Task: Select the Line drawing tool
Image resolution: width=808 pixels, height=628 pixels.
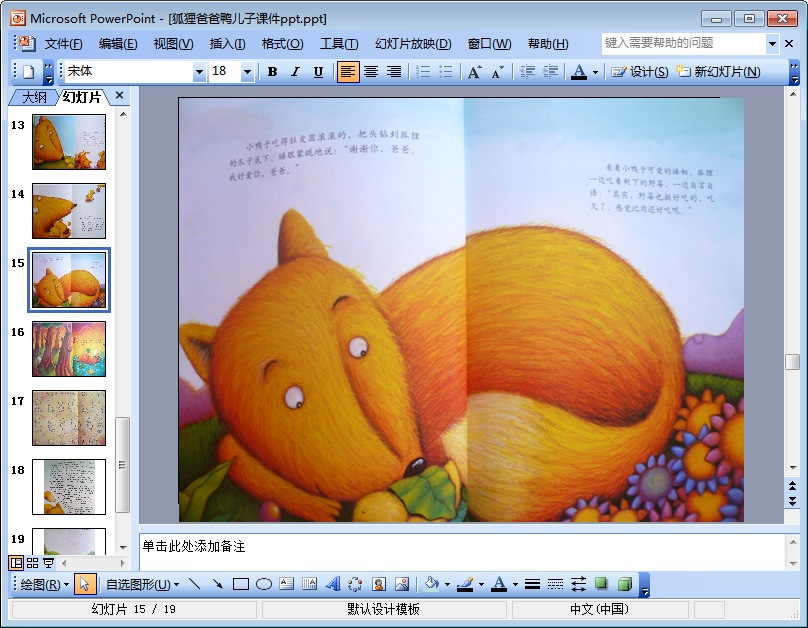Action: [194, 584]
